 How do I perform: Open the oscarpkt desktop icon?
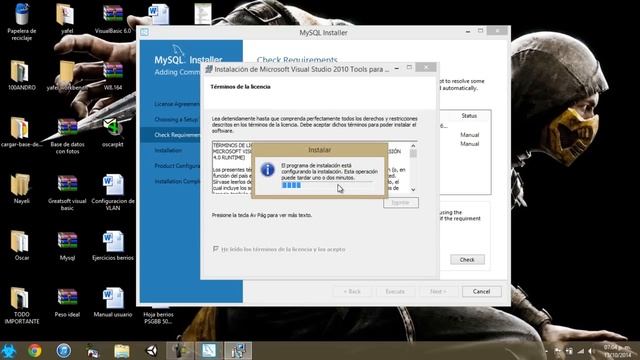click(x=113, y=132)
